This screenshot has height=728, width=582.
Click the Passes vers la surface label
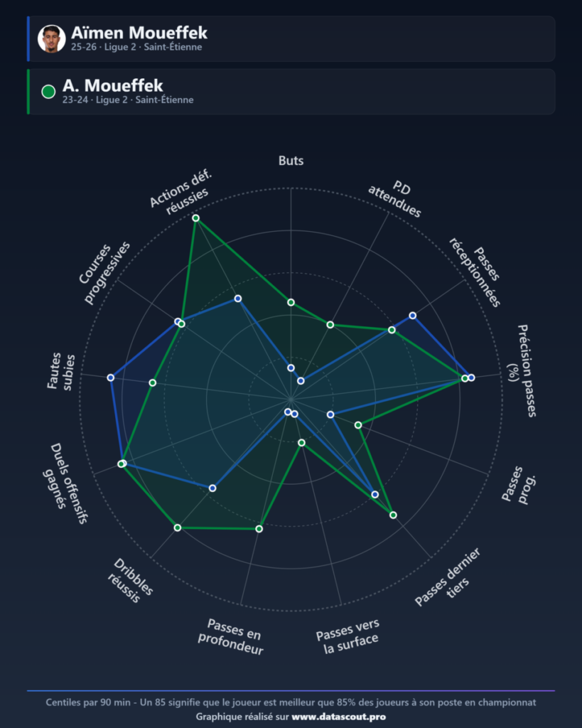[x=348, y=636]
